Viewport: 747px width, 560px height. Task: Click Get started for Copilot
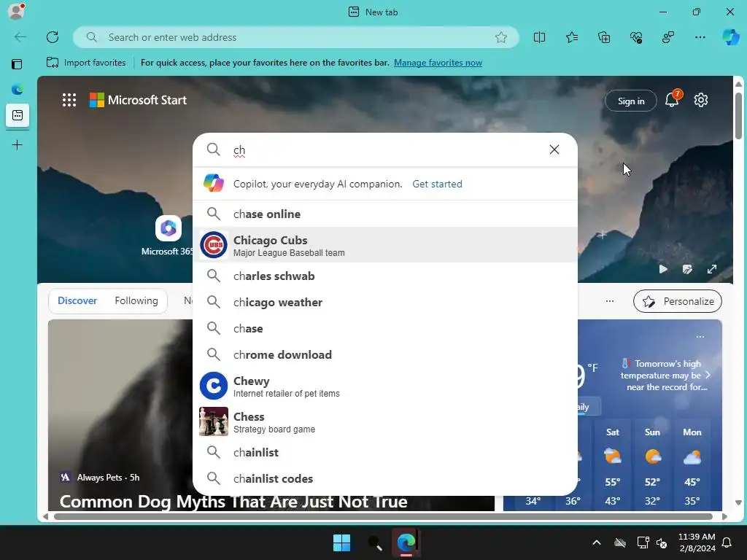pyautogui.click(x=437, y=184)
